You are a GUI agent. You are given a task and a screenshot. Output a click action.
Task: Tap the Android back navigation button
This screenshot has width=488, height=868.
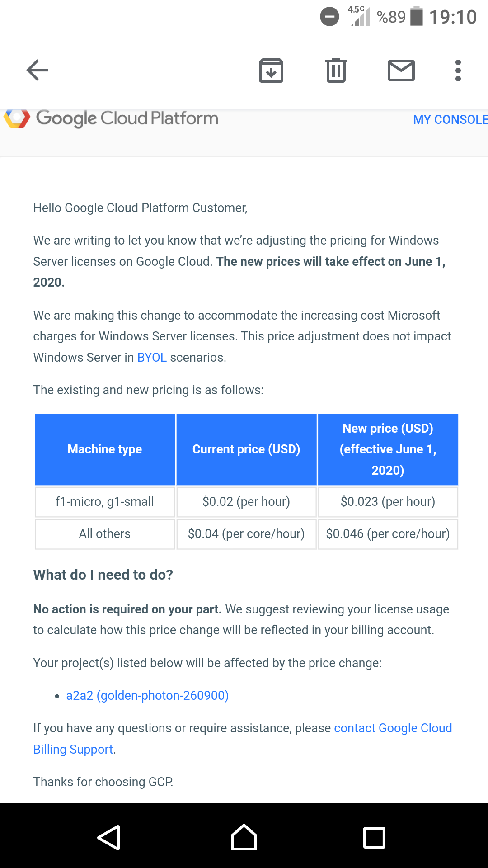tap(109, 837)
